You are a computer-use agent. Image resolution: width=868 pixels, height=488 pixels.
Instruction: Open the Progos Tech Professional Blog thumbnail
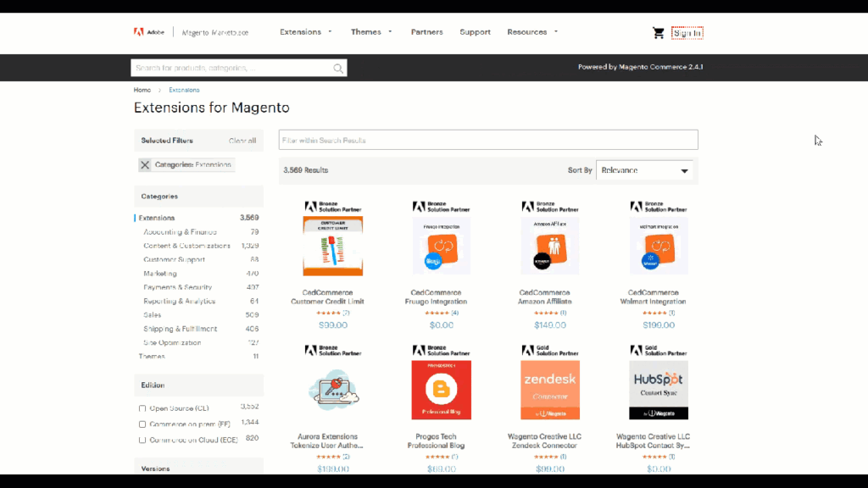(441, 390)
